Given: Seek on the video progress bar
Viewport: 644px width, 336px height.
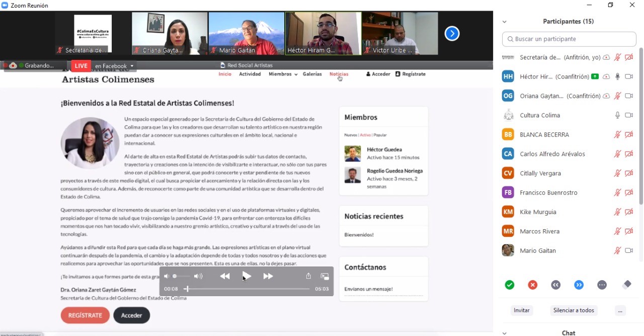Looking at the screenshot, I should (247, 289).
